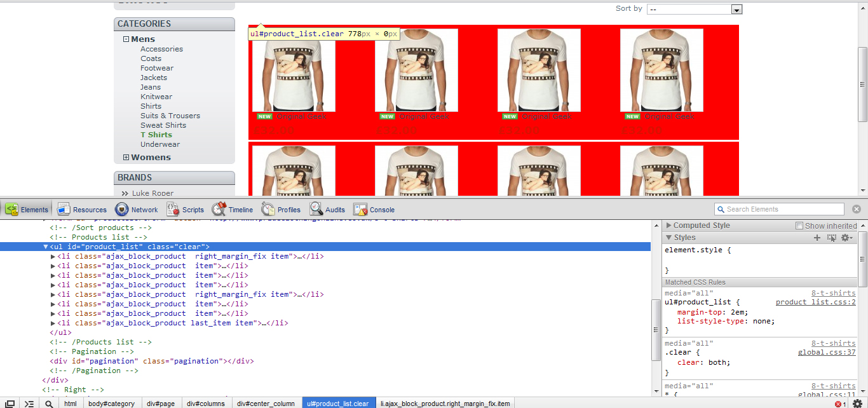Viewport: 868px width, 408px height.
Task: Open the Underwear category link
Action: [160, 144]
